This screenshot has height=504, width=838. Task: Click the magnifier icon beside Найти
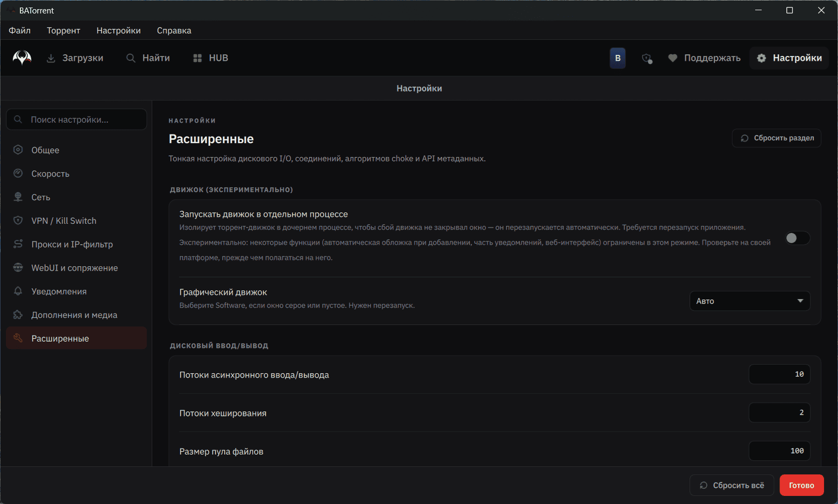pyautogui.click(x=131, y=58)
